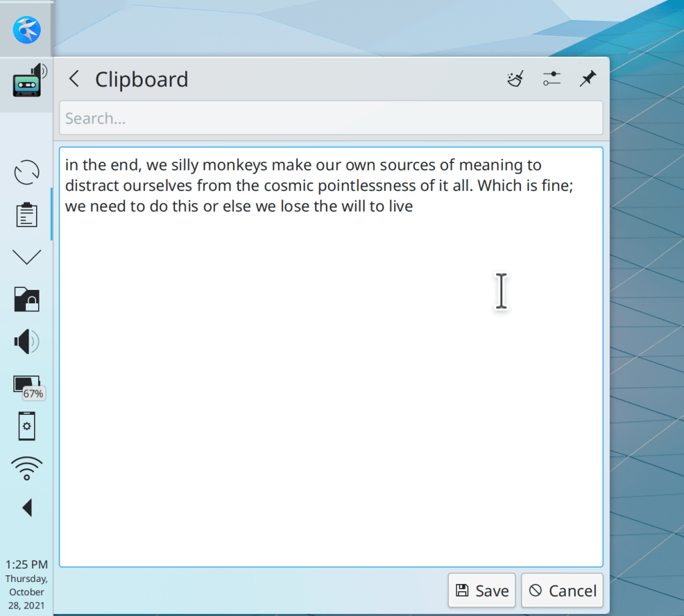The width and height of the screenshot is (684, 616).
Task: Open the Wi-Fi networks icon
Action: [27, 468]
